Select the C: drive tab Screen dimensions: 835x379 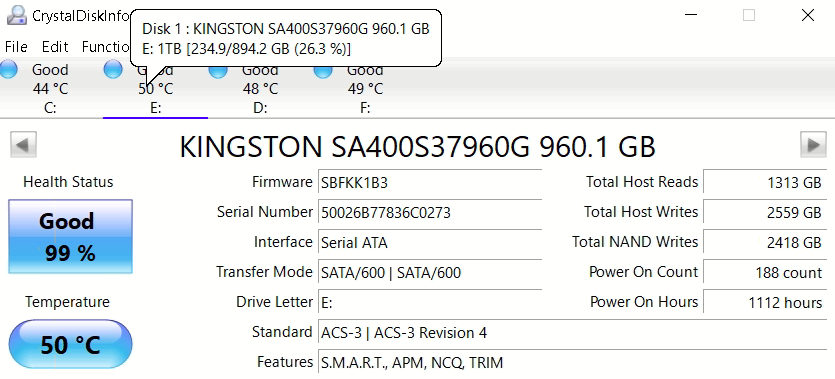tap(51, 88)
